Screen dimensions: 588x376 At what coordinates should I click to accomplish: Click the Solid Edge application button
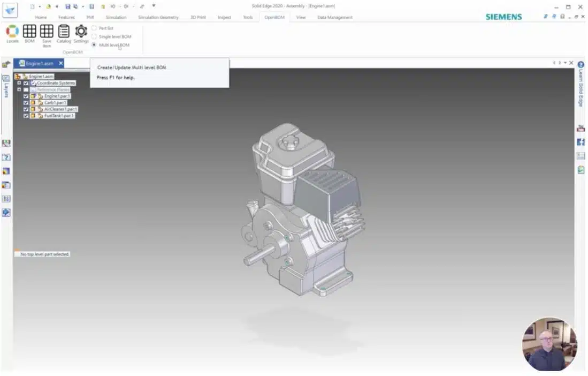[x=10, y=10]
